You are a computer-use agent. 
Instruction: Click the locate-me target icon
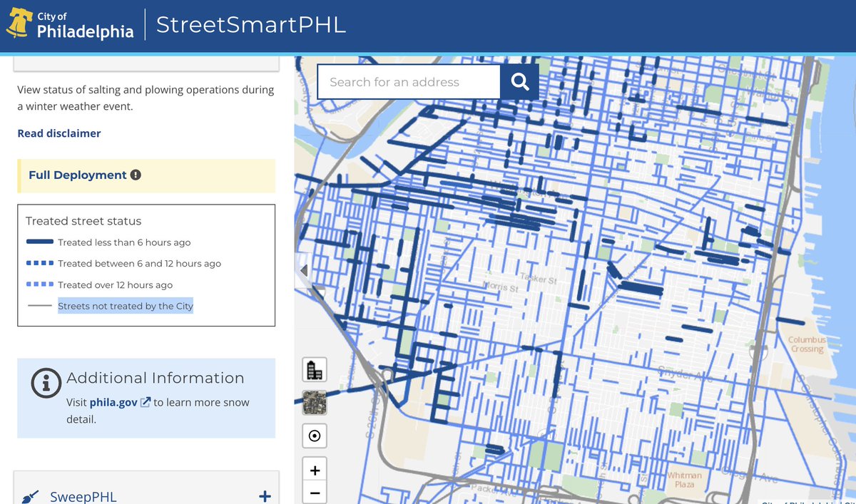click(x=315, y=436)
